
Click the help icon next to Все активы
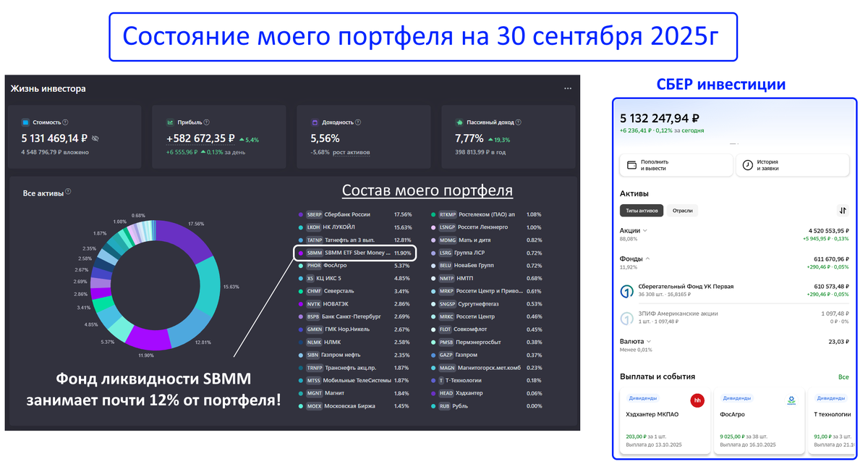point(69,193)
